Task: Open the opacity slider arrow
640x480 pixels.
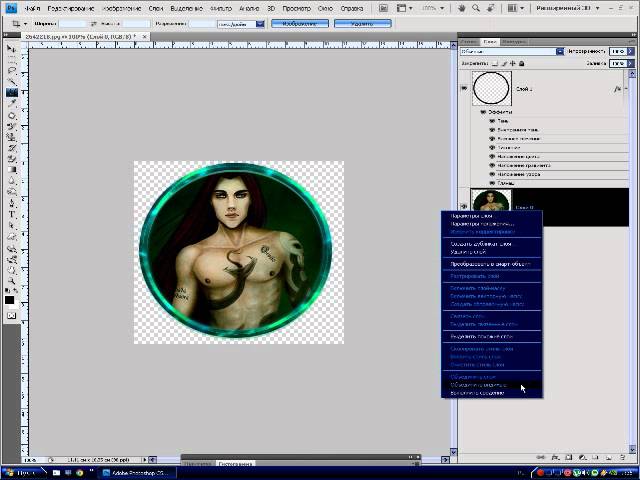Action: [x=631, y=51]
